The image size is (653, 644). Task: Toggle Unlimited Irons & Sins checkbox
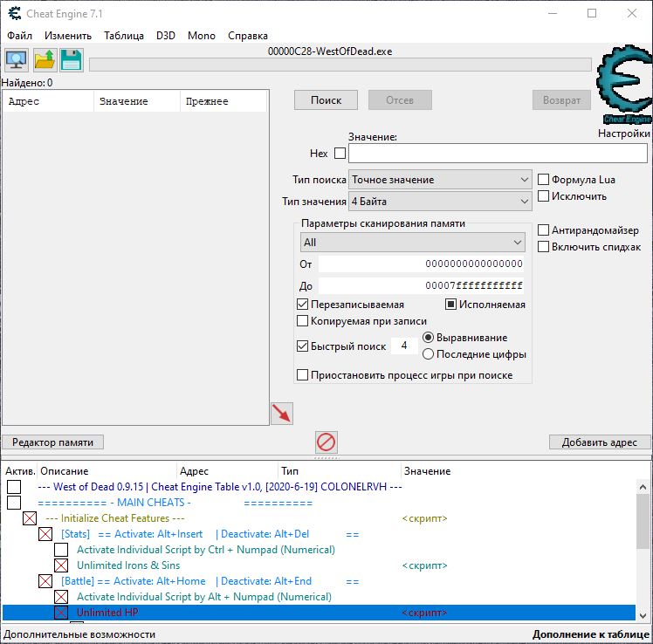click(61, 565)
